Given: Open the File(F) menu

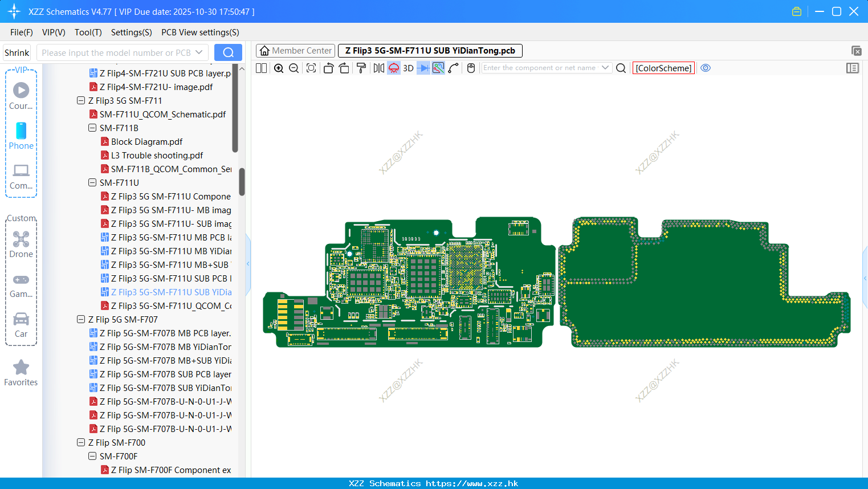Looking at the screenshot, I should point(22,32).
